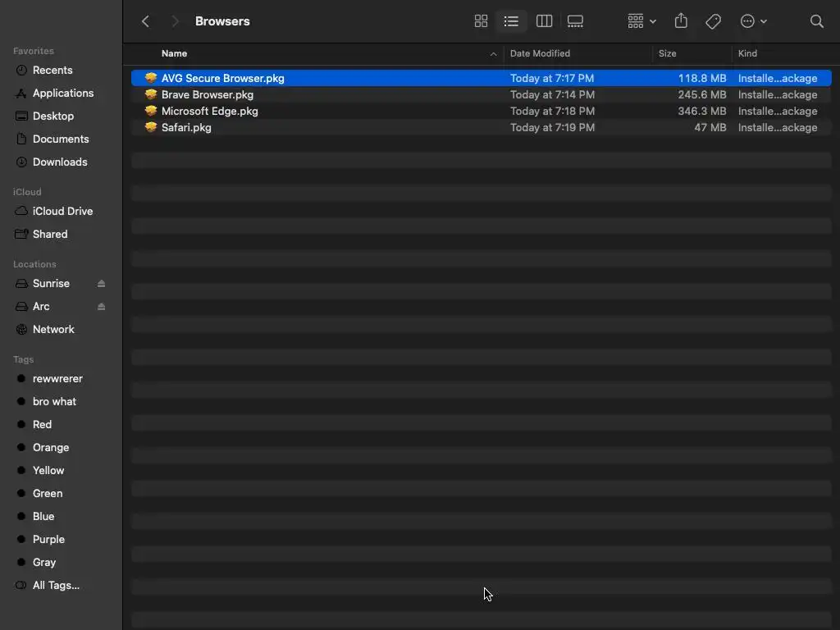840x630 pixels.
Task: Click the Search magnifier icon
Action: click(816, 21)
